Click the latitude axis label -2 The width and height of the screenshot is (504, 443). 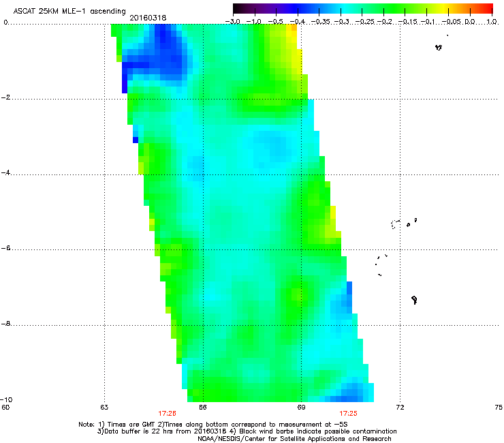click(x=5, y=97)
